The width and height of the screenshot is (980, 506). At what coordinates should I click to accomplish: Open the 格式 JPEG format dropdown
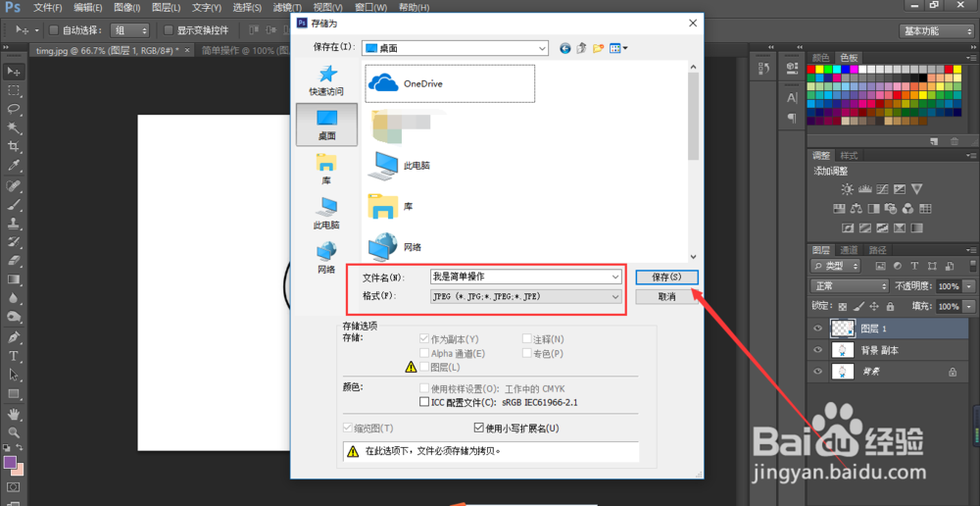(x=525, y=296)
